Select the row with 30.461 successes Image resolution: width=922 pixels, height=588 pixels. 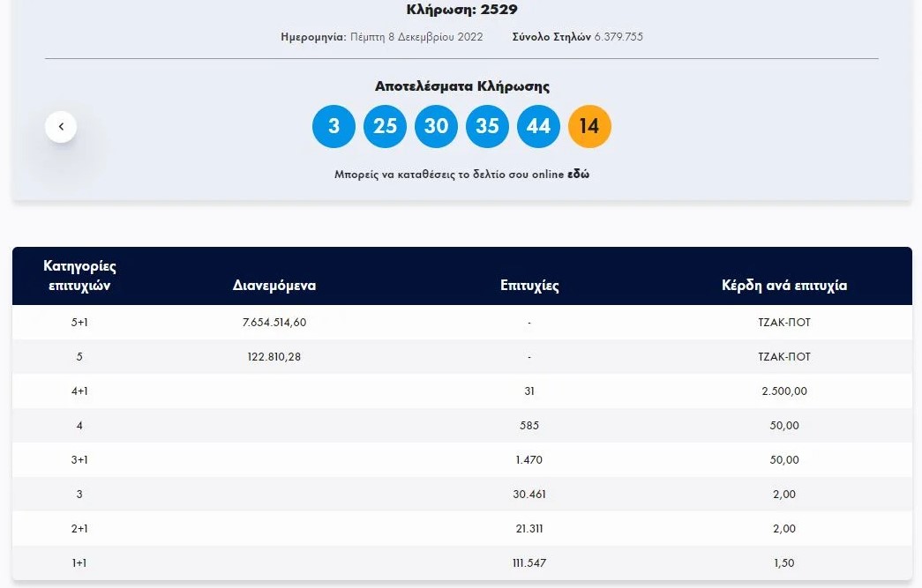[x=528, y=494]
